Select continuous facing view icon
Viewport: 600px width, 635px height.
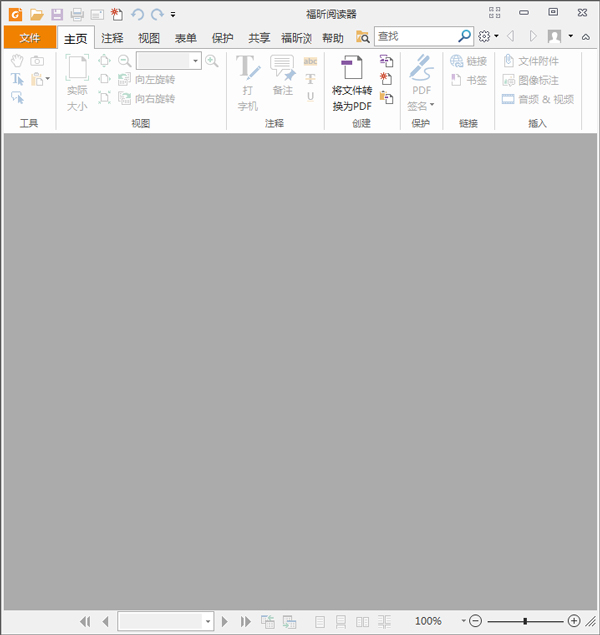click(384, 622)
